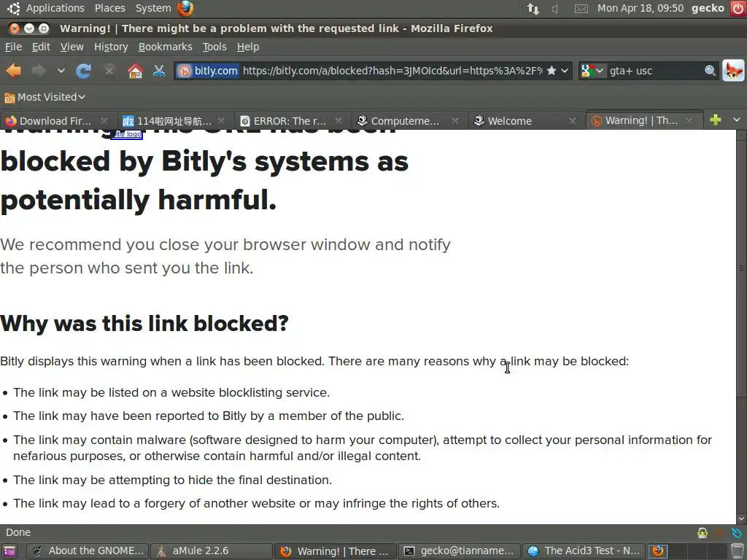The height and width of the screenshot is (560, 747).
Task: Open the File menu
Action: tap(13, 47)
